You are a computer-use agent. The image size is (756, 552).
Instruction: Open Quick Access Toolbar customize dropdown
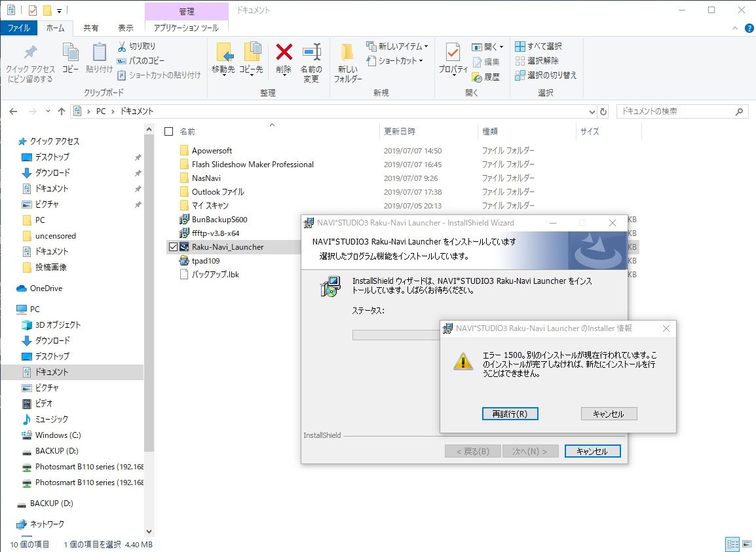[59, 10]
